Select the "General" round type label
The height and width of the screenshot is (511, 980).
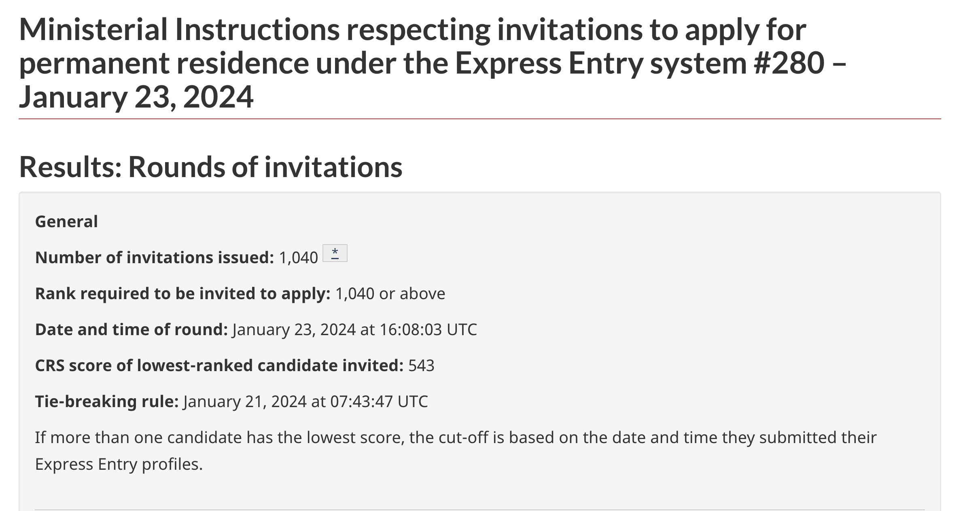tap(66, 222)
